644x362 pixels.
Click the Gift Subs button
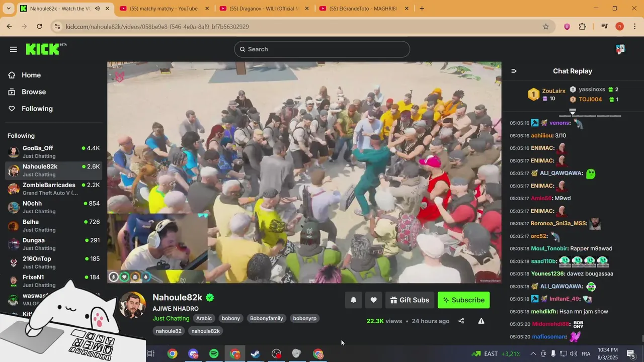click(x=410, y=300)
